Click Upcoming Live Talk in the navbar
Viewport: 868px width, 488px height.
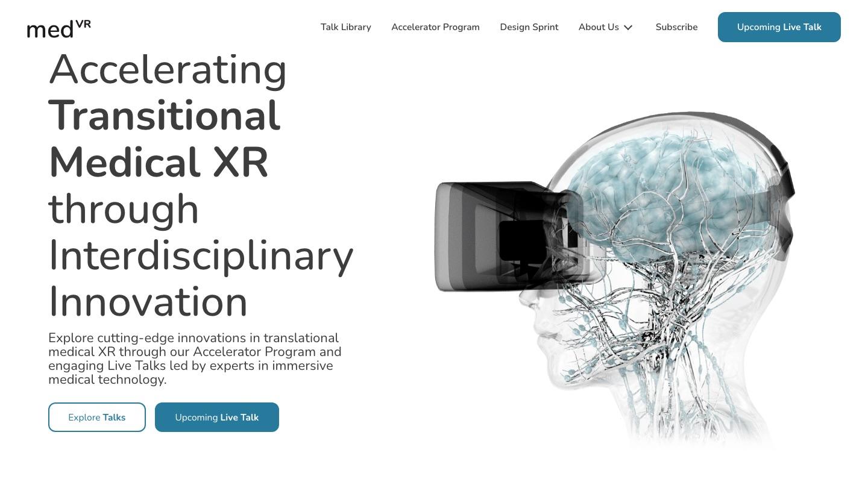[779, 27]
